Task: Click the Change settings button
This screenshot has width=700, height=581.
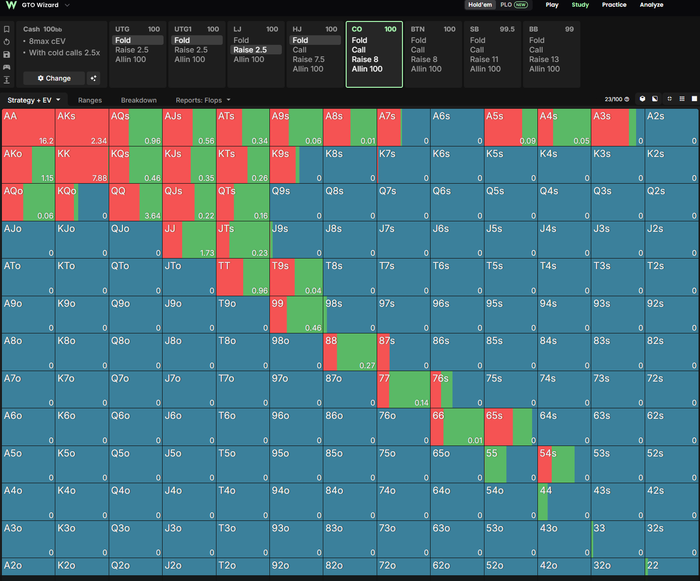Action: 54,78
